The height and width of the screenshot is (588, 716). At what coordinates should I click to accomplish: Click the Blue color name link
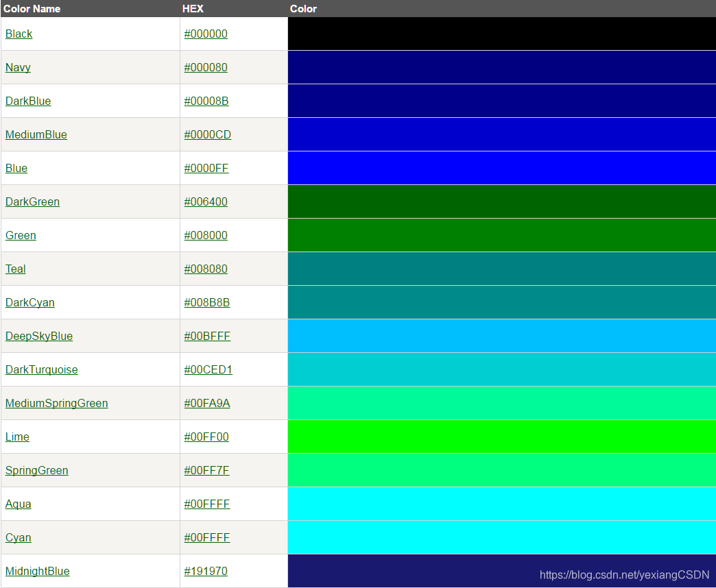[16, 169]
